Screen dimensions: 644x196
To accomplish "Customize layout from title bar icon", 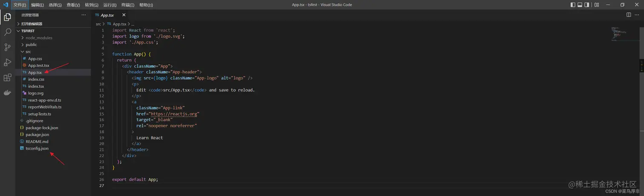I will point(597,5).
